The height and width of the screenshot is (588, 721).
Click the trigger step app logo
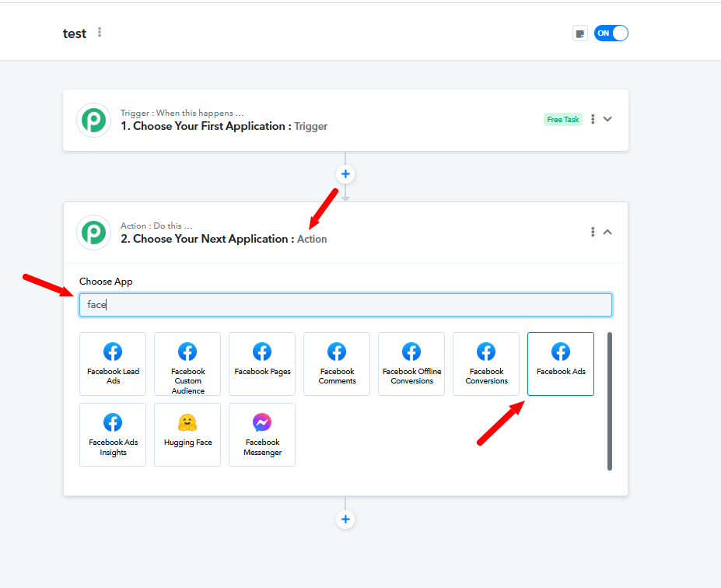pos(94,120)
